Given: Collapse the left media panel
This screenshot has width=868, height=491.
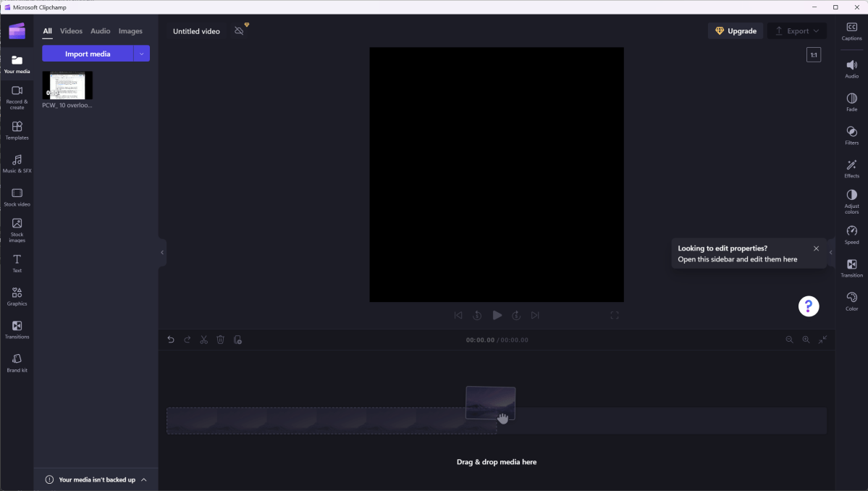Looking at the screenshot, I should [x=162, y=252].
